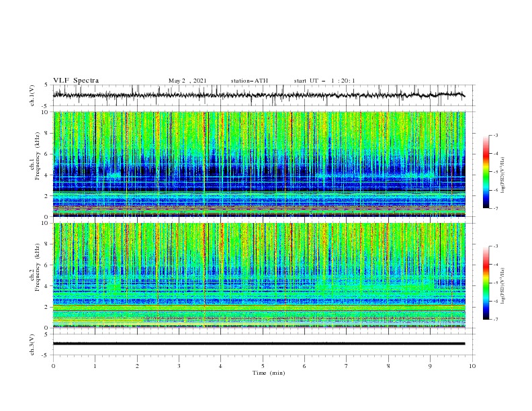532x411 pixels.
Task: Click time axis tick label '3'
Action: click(x=179, y=366)
